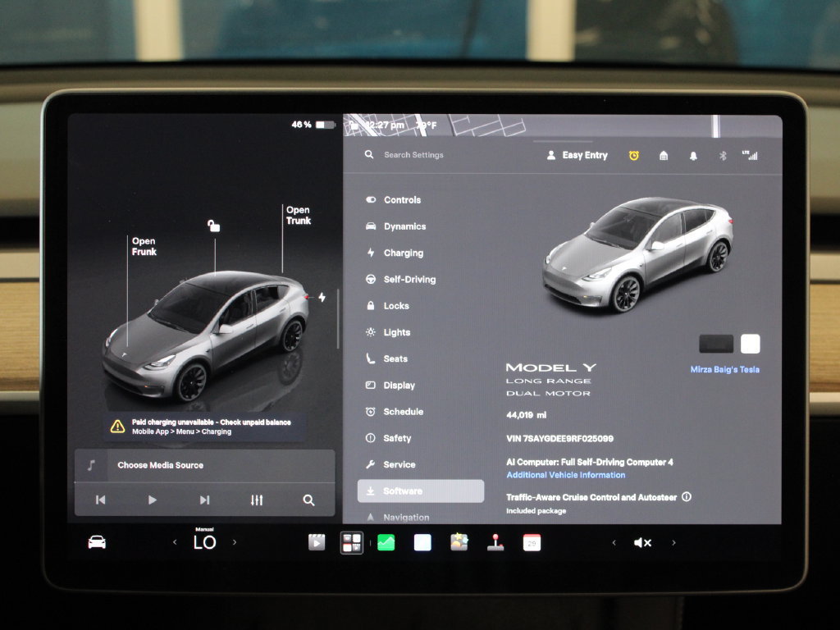
Task: Tap Open Trunk on car image
Action: (x=299, y=216)
